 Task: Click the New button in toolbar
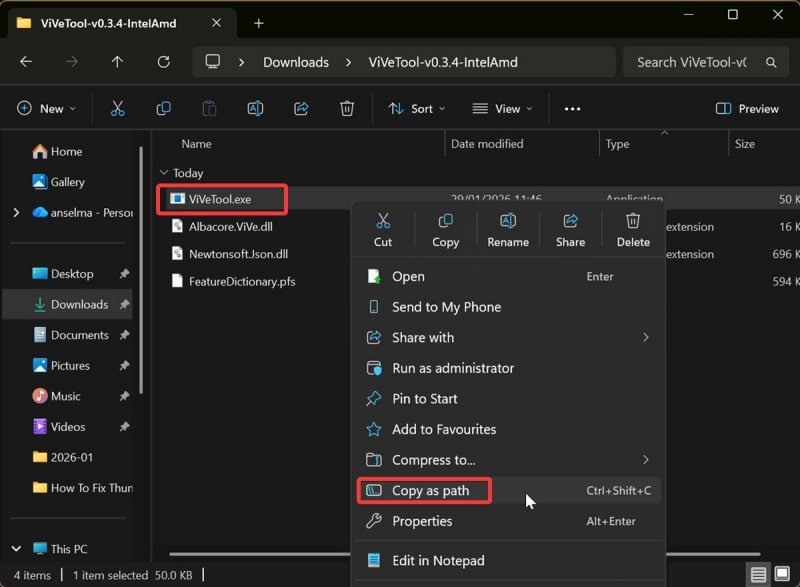coord(45,108)
